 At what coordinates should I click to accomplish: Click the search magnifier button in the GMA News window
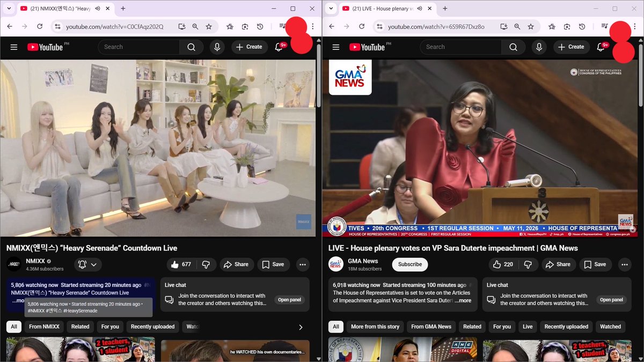tap(514, 47)
